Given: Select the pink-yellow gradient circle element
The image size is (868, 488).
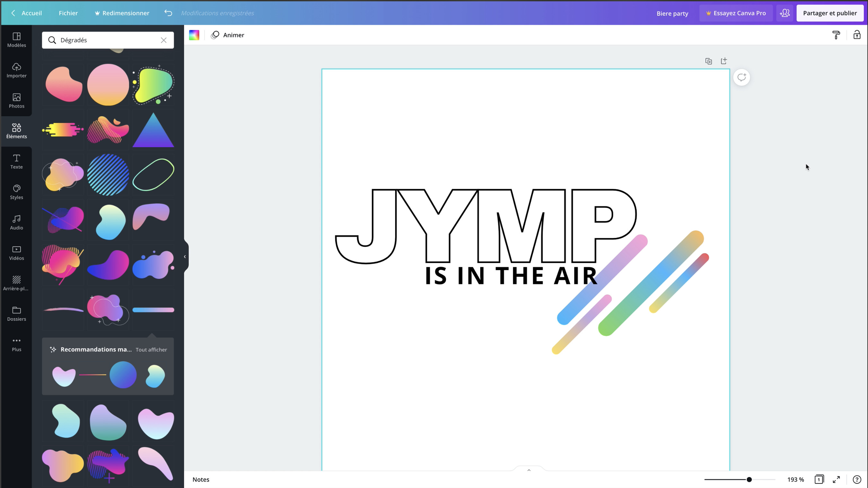Looking at the screenshot, I should 108,84.
